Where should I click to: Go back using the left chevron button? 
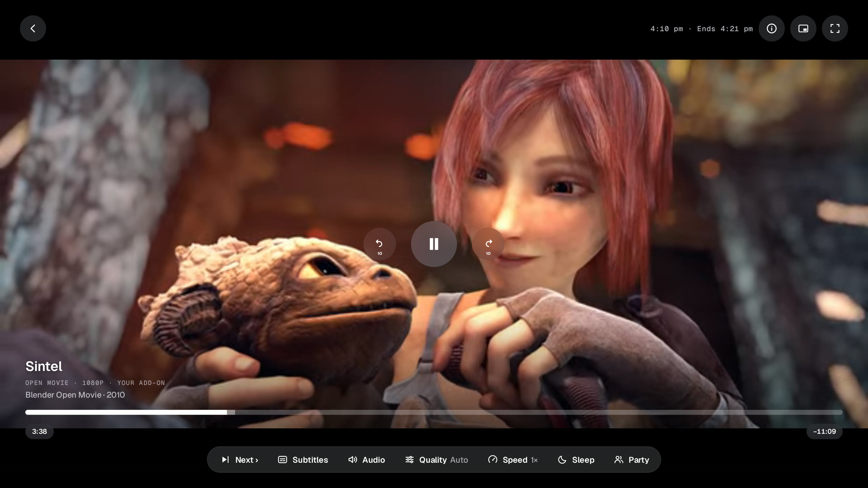pyautogui.click(x=33, y=29)
